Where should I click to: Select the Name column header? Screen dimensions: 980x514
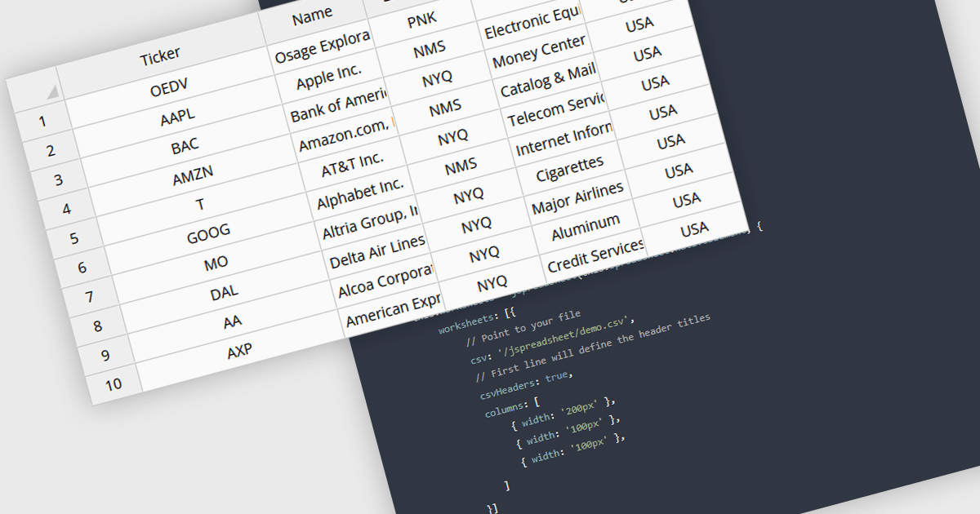click(312, 15)
